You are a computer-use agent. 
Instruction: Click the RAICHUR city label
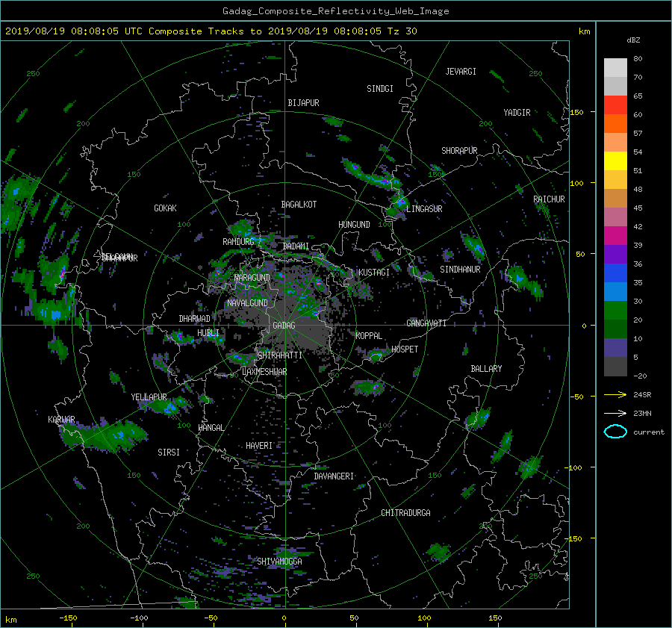point(549,199)
